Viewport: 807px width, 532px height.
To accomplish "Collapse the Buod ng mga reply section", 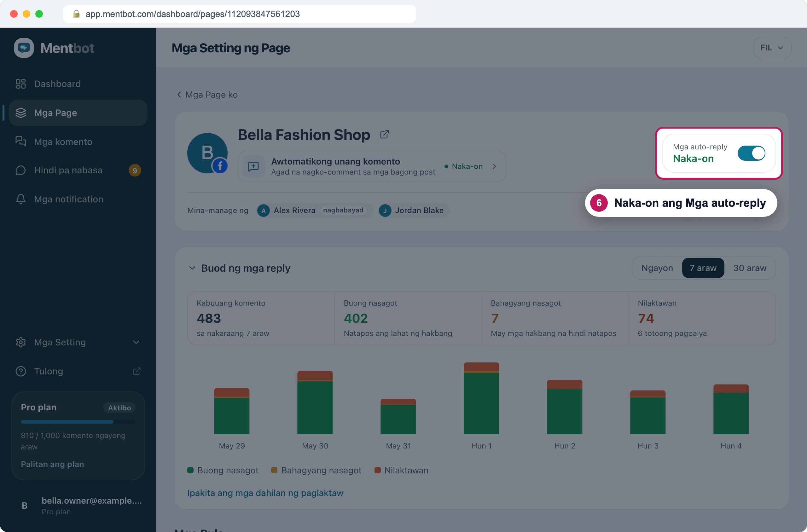I will click(192, 268).
